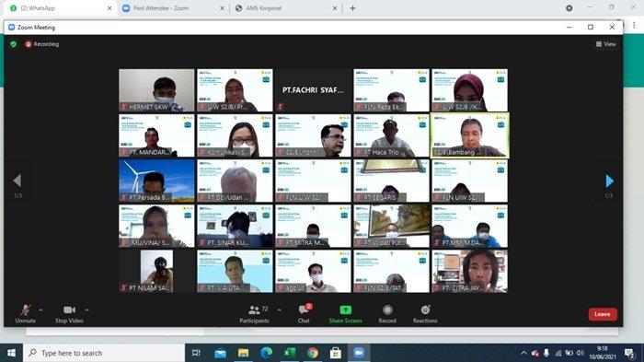
Task: Click the Record button
Action: pyautogui.click(x=387, y=314)
